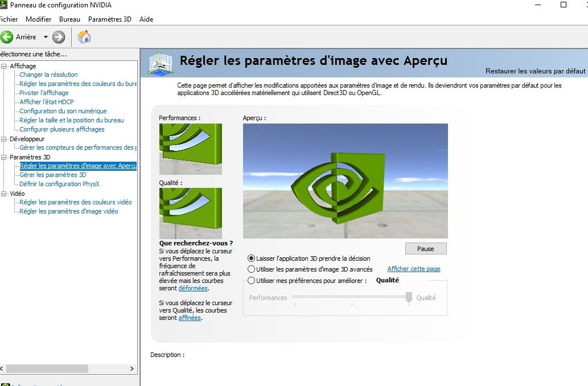
Task: Open Régler la taille et la position du bureau
Action: [x=72, y=120]
